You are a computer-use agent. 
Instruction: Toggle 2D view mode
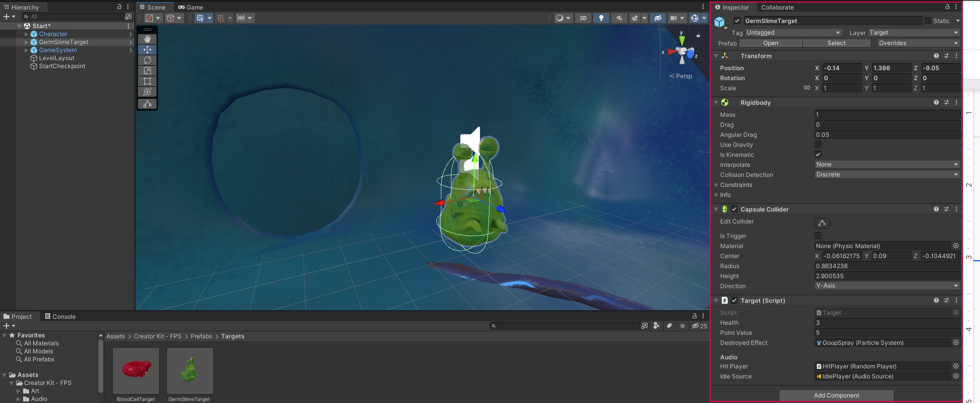click(583, 18)
